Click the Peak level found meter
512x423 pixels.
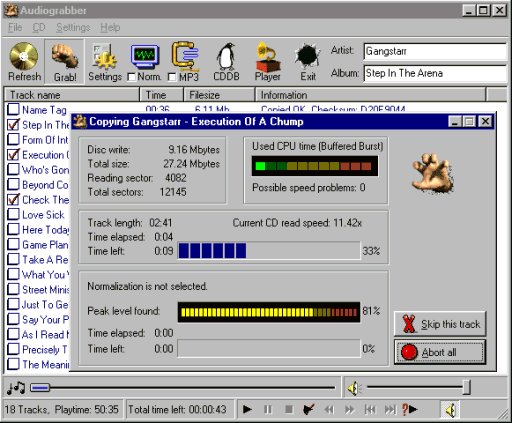269,312
